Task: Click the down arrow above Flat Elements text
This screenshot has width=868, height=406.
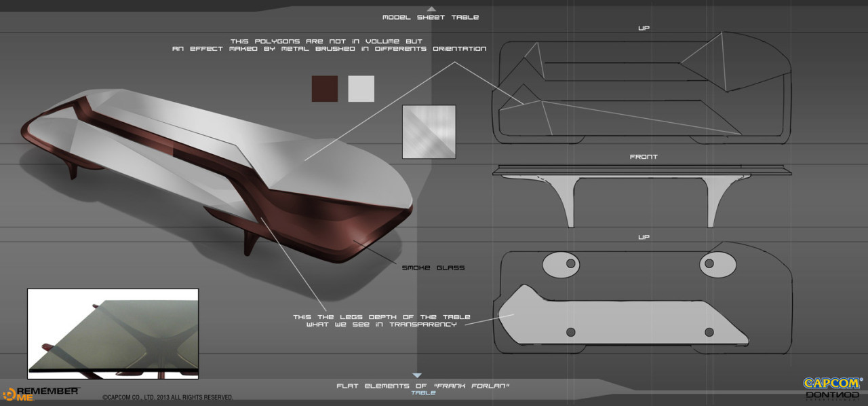Action: point(417,375)
